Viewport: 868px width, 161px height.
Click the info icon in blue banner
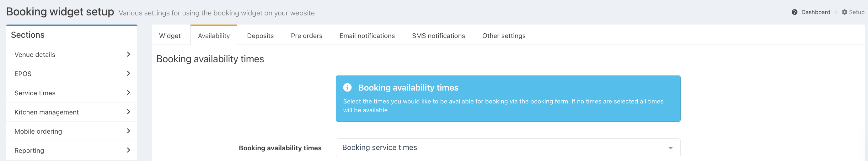[x=347, y=87]
